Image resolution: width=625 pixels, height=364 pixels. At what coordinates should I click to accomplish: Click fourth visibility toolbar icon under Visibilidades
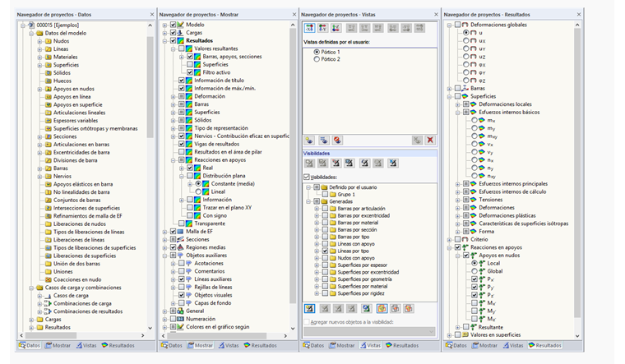click(x=350, y=163)
